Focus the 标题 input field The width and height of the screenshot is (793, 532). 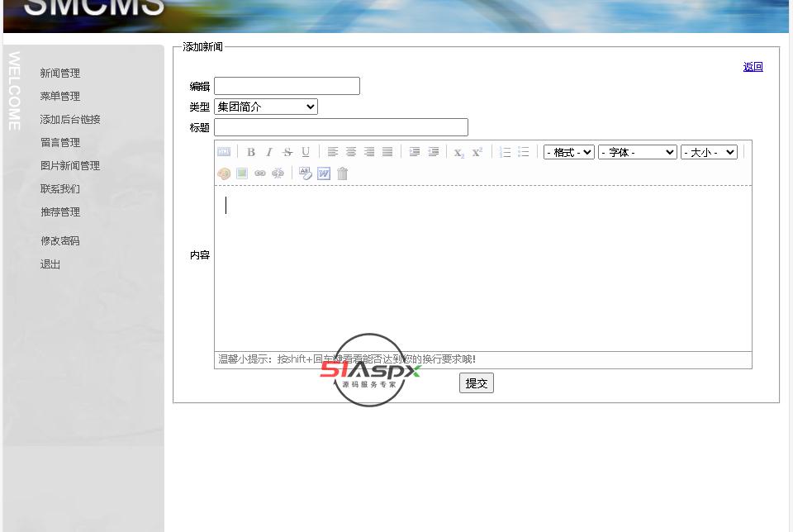341,127
